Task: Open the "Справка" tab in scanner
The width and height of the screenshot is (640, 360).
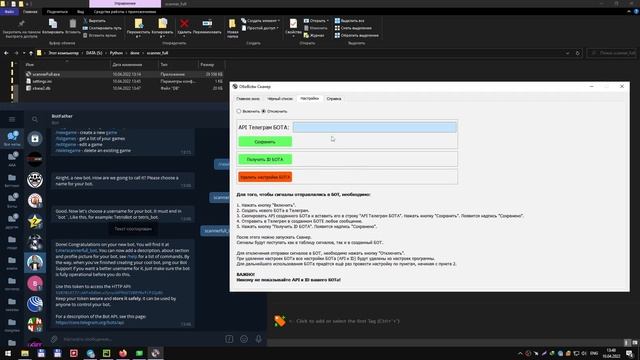Action: click(x=334, y=99)
